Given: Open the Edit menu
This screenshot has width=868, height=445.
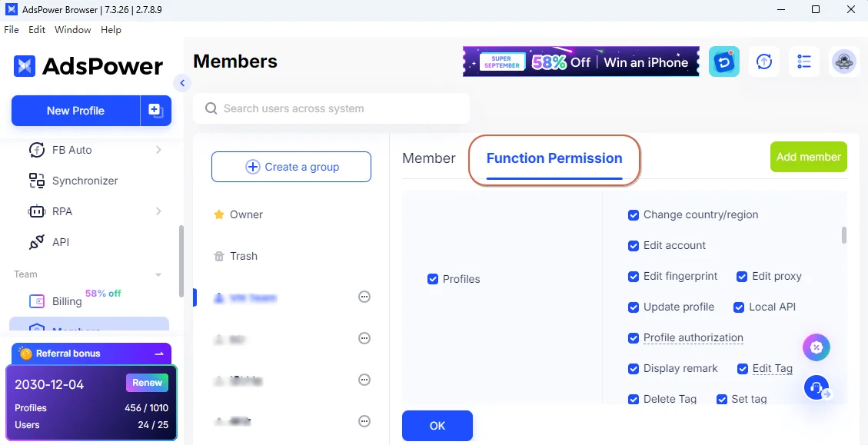Looking at the screenshot, I should (x=37, y=30).
